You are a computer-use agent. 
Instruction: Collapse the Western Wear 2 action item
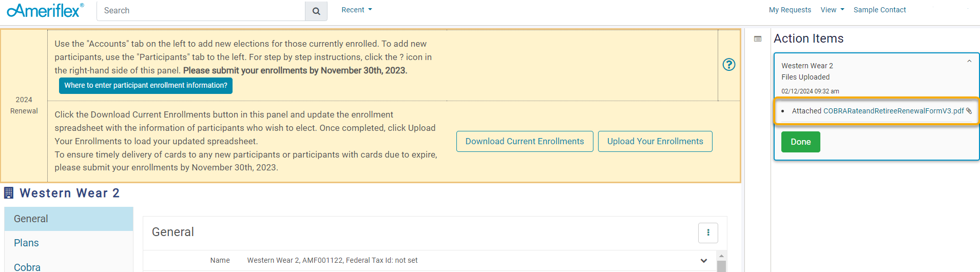click(x=969, y=61)
